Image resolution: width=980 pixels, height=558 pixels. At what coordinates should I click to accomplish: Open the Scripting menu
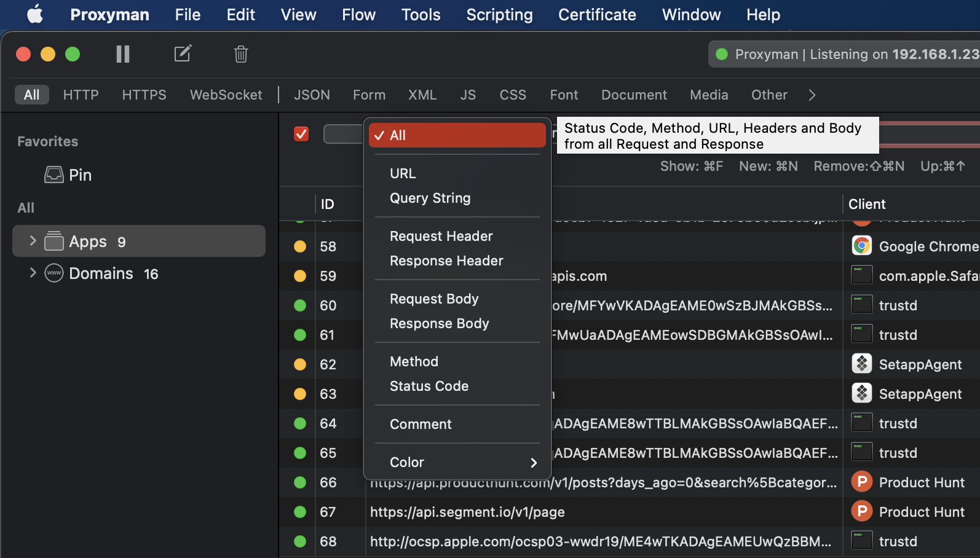pyautogui.click(x=499, y=15)
